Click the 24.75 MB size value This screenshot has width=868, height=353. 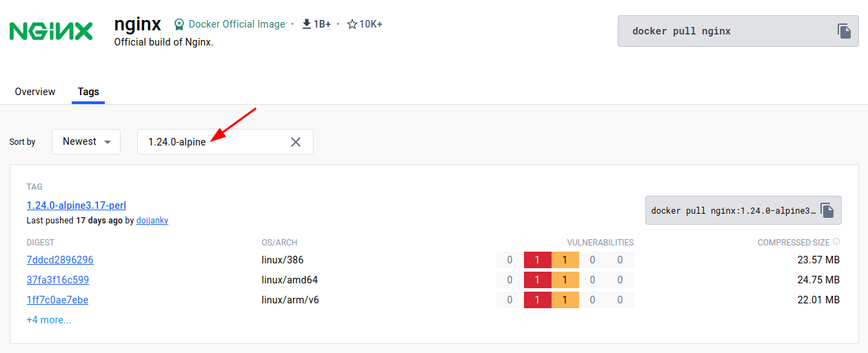click(818, 280)
